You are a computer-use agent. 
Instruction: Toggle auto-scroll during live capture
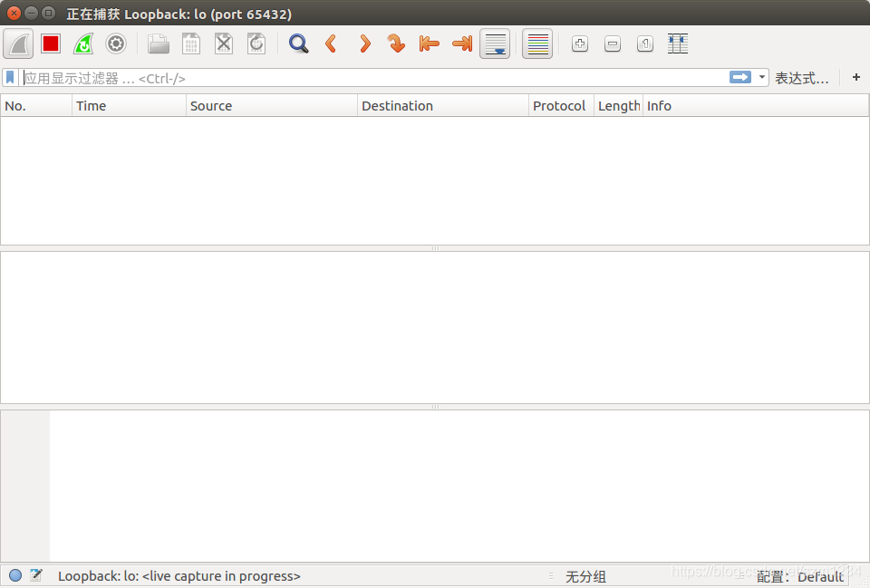(x=495, y=43)
